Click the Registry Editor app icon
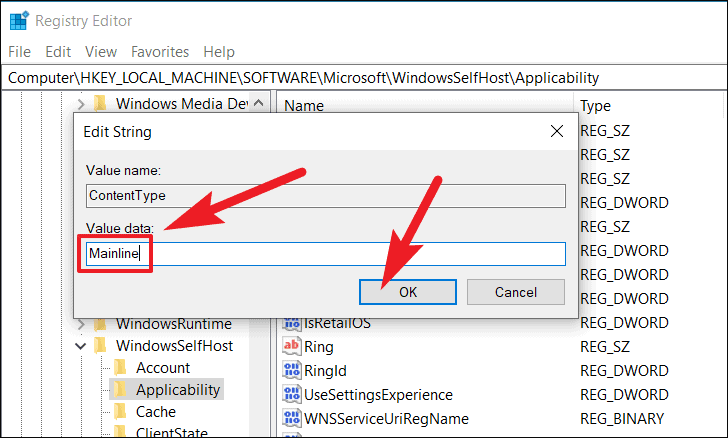This screenshot has width=728, height=438. coord(19,21)
